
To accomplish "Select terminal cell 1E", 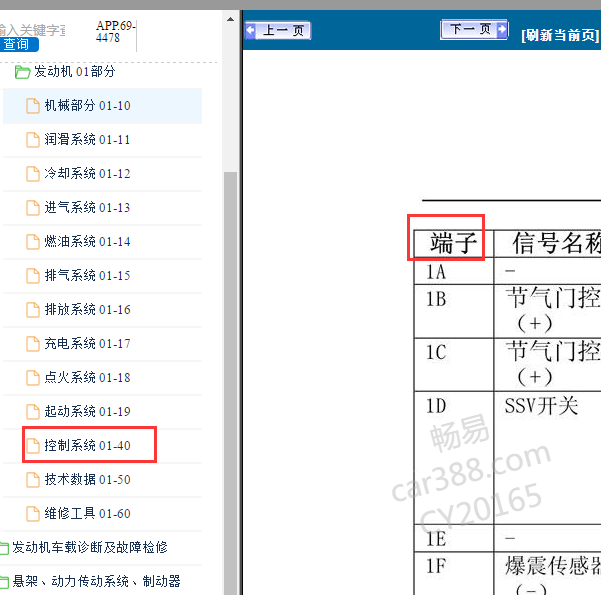I will (x=454, y=539).
